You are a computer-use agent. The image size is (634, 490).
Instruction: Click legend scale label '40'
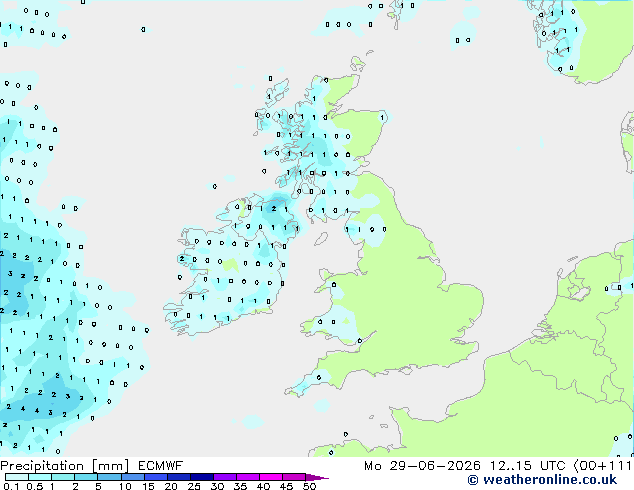tap(263, 486)
